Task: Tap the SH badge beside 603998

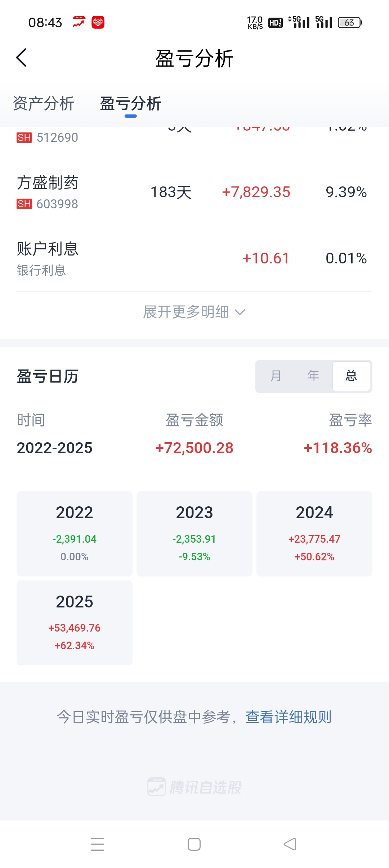Action: pyautogui.click(x=24, y=204)
